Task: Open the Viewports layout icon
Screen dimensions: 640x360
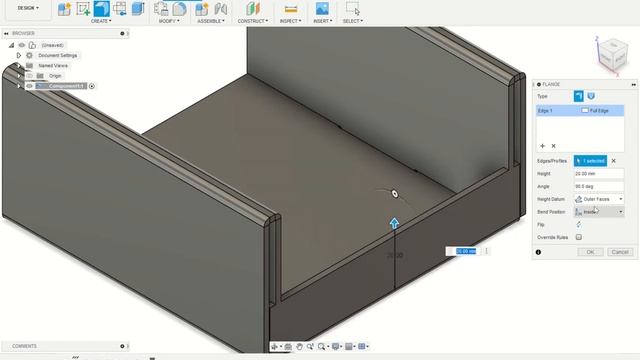Action: click(362, 347)
